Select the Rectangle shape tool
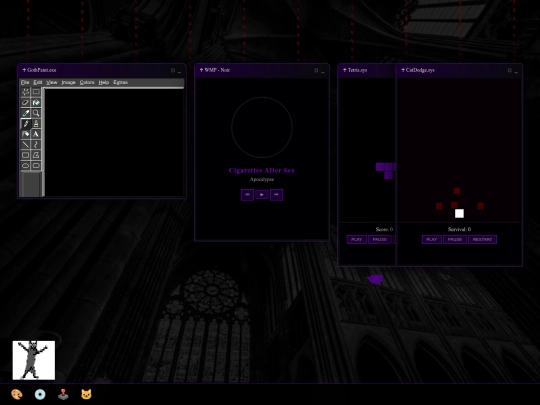540x405 pixels. pos(25,155)
